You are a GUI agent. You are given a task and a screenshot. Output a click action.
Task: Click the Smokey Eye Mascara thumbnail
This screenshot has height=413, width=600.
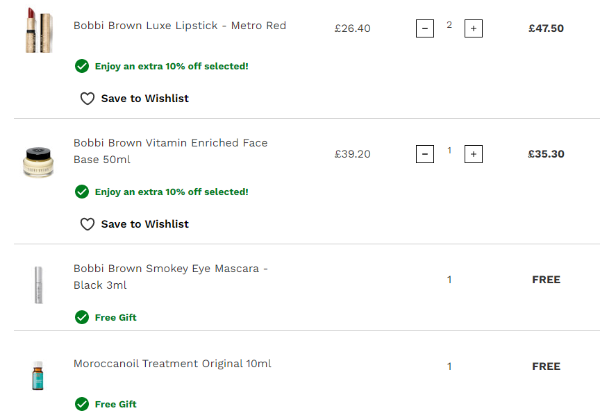click(36, 285)
